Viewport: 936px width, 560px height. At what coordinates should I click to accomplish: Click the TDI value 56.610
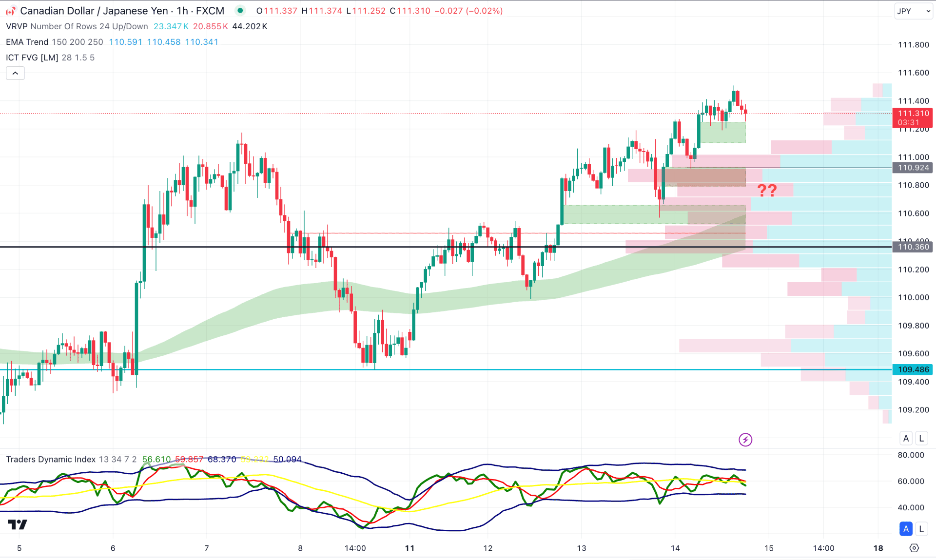(156, 459)
